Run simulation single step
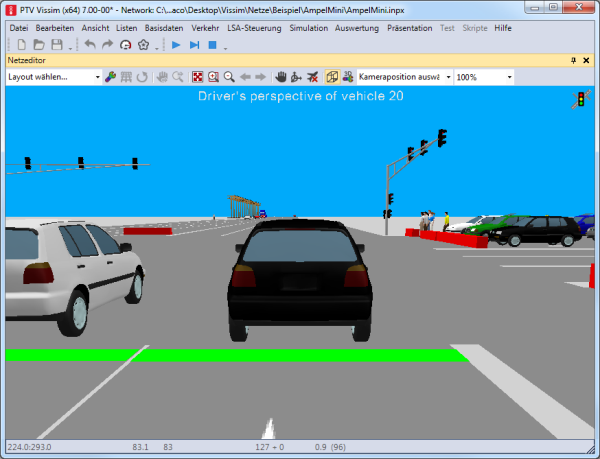600x459 pixels. click(195, 45)
